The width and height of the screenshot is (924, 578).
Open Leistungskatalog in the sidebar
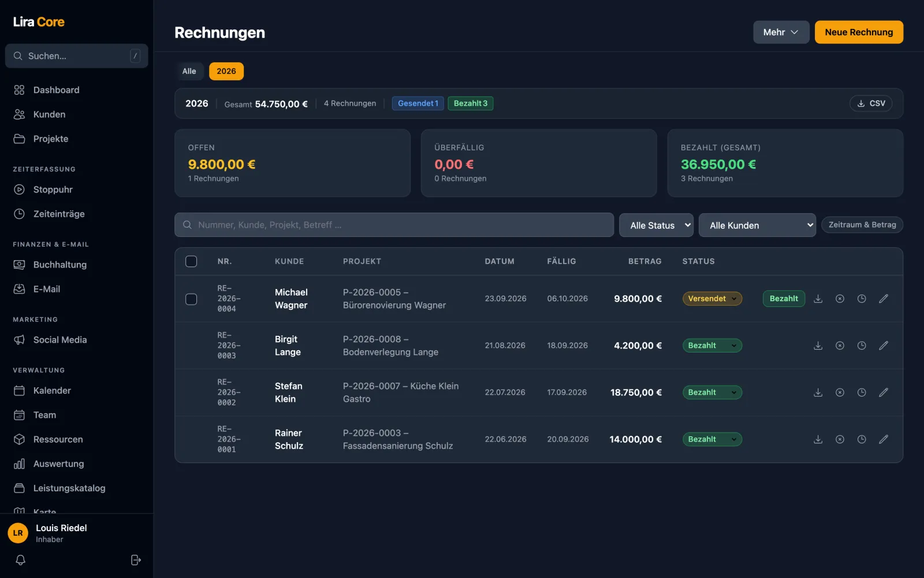pyautogui.click(x=76, y=488)
